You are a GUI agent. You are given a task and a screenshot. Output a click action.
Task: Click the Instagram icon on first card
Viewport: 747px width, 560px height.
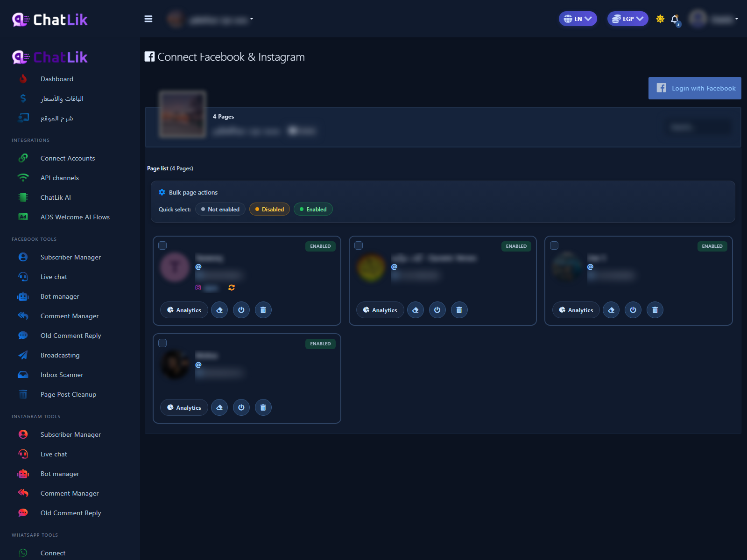[198, 287]
